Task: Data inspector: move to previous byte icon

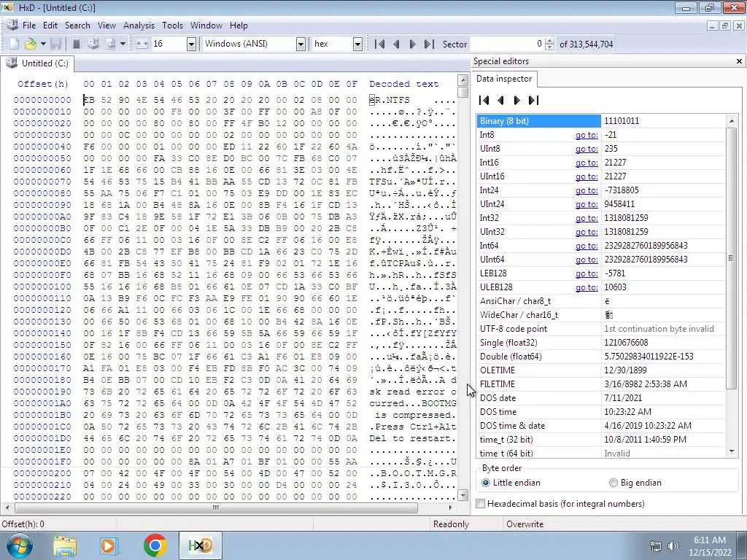Action: pos(500,100)
